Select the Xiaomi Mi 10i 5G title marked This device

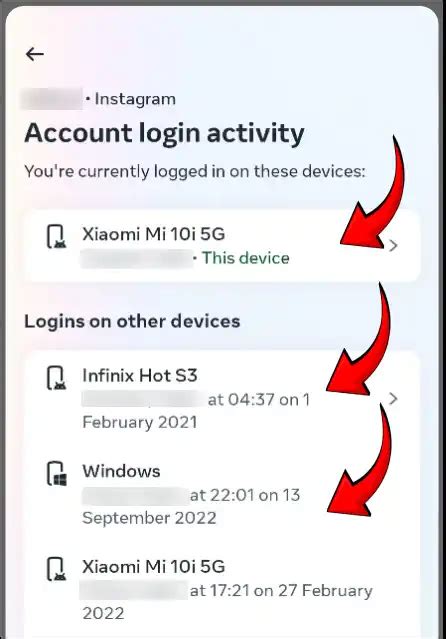pyautogui.click(x=153, y=234)
